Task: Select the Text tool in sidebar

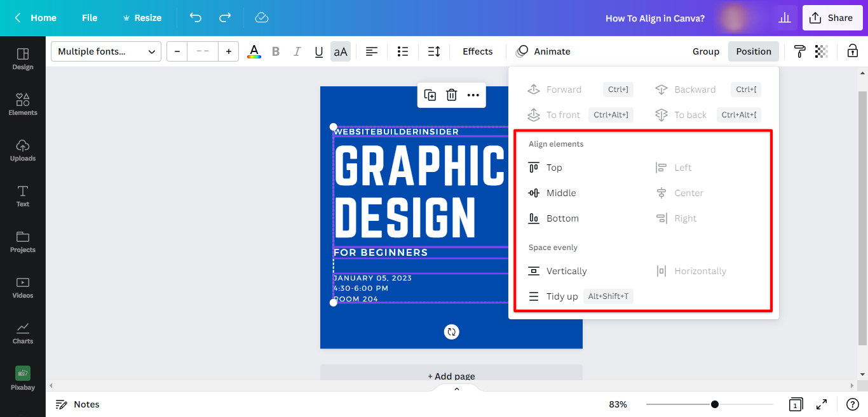Action: pos(22,195)
